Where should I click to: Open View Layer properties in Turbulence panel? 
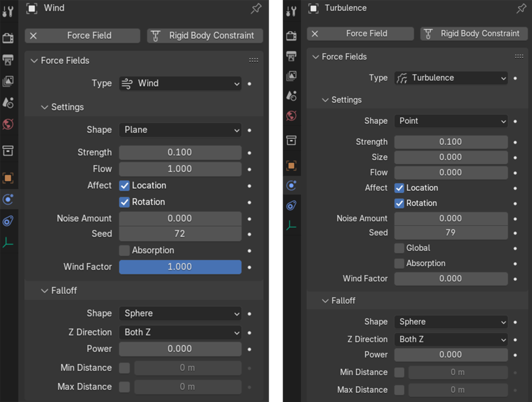tap(291, 76)
